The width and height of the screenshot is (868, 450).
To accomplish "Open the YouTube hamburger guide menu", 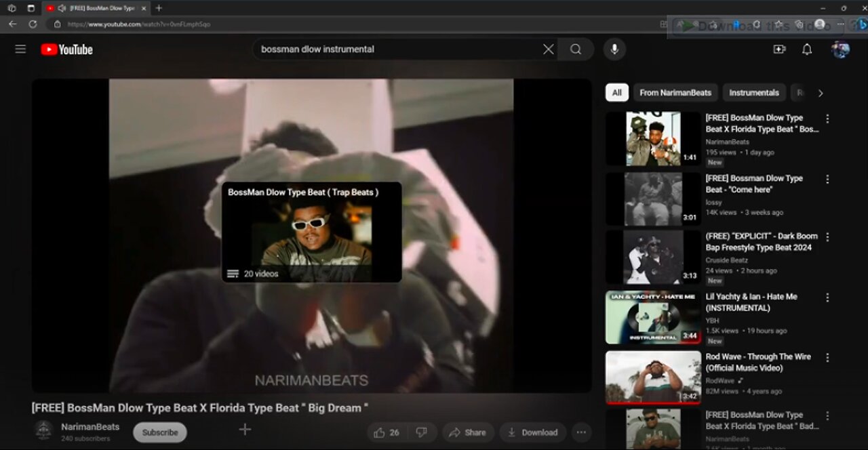I will pos(20,49).
